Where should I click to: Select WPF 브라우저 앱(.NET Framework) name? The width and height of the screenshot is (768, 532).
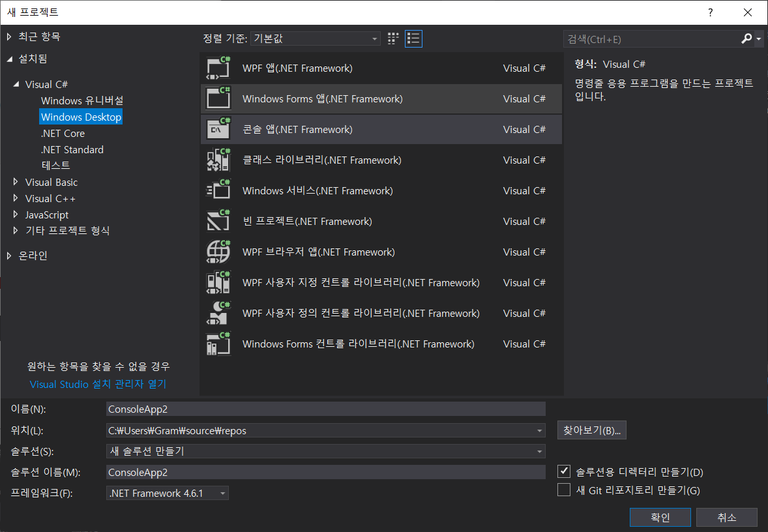point(318,252)
